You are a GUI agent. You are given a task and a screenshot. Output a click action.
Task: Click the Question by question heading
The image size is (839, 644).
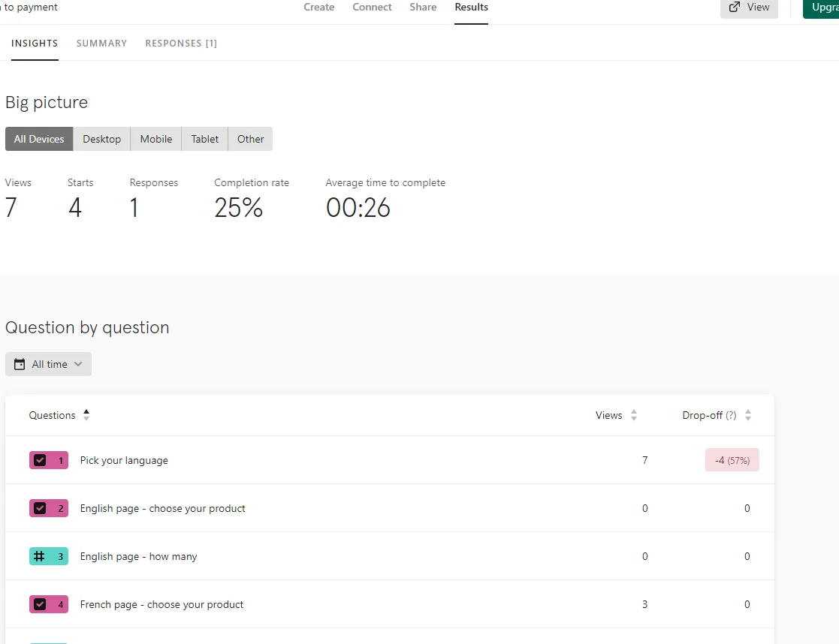(x=87, y=327)
